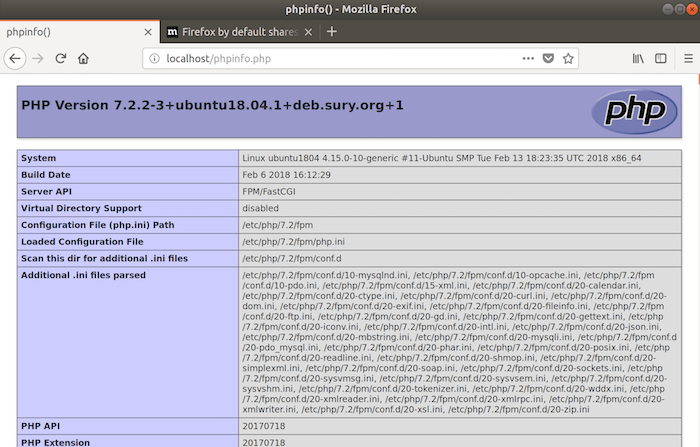This screenshot has height=447, width=700.
Task: Open the Library icon
Action: [638, 58]
